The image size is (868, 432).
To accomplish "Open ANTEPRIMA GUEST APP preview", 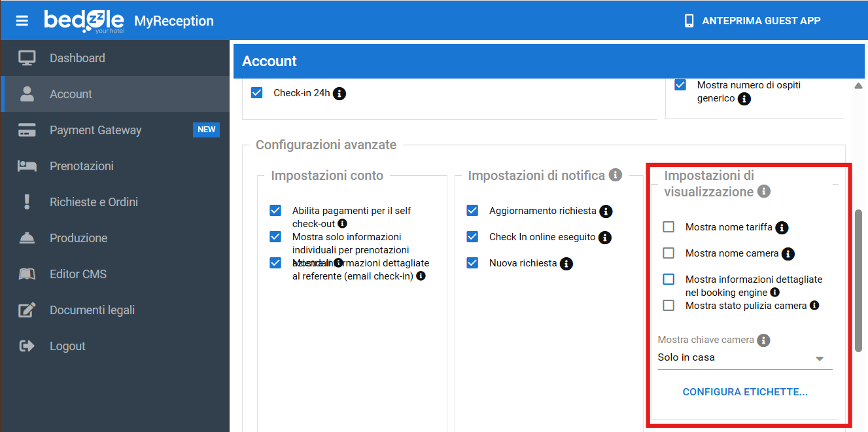I will point(752,20).
